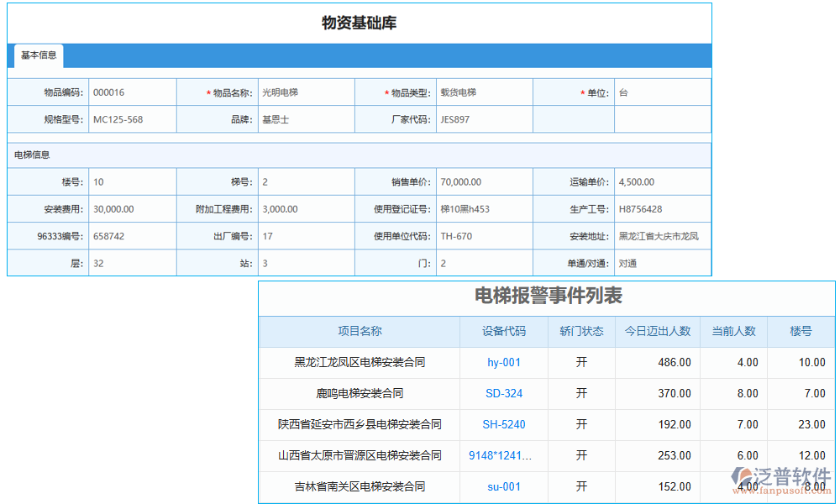Switch to the 基本信息 tab
840x504 pixels.
(x=39, y=55)
